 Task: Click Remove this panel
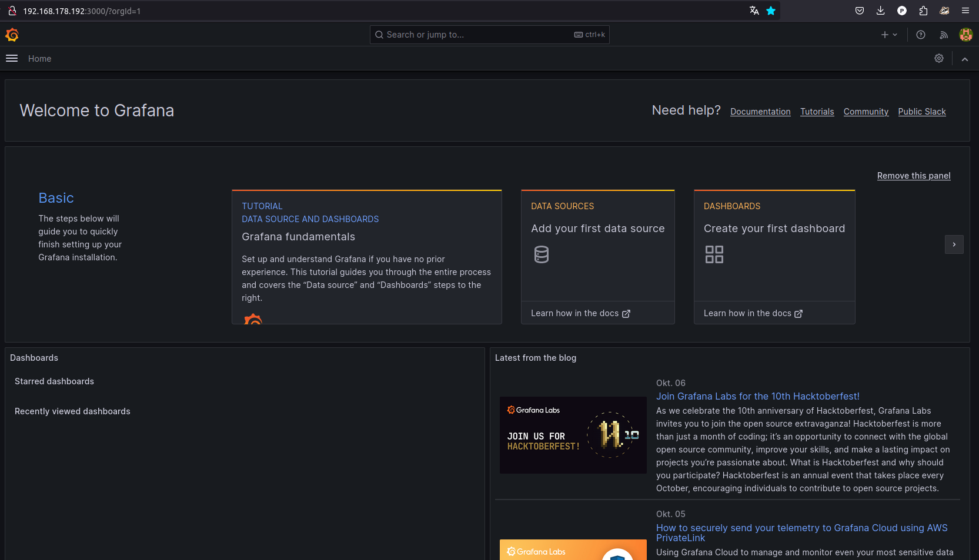click(913, 176)
